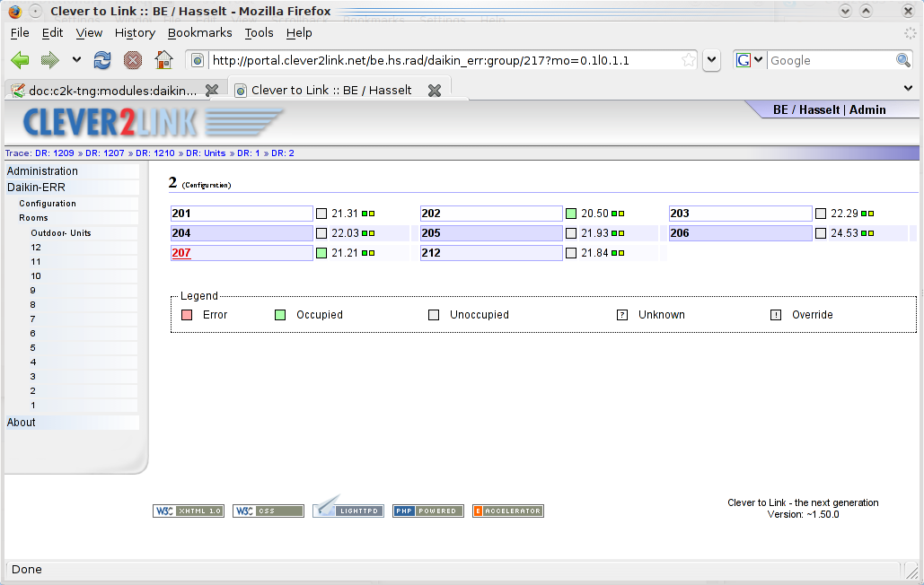This screenshot has height=585, width=924.
Task: Open the list all tabs dropdown
Action: (x=908, y=88)
